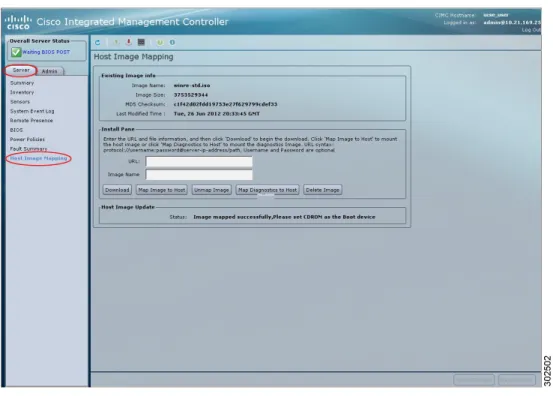Click the Map Diagnostics to Host button

267,190
